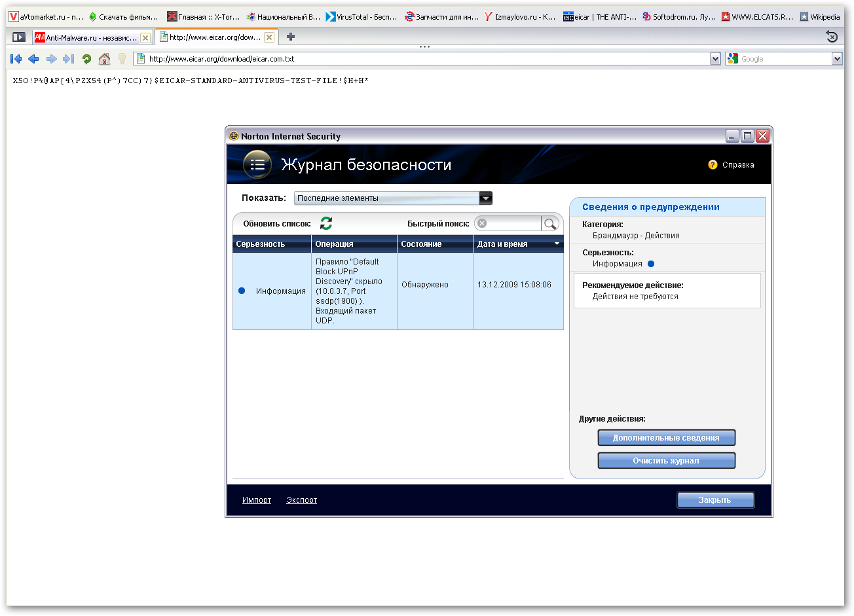Go forward using the right arrow icon
Viewport: 854px width, 616px height.
(x=51, y=59)
